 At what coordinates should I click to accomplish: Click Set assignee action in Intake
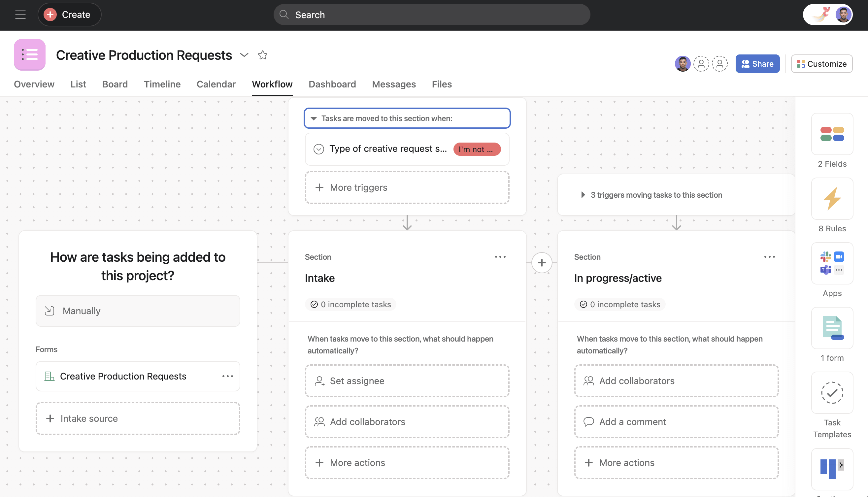pyautogui.click(x=407, y=381)
